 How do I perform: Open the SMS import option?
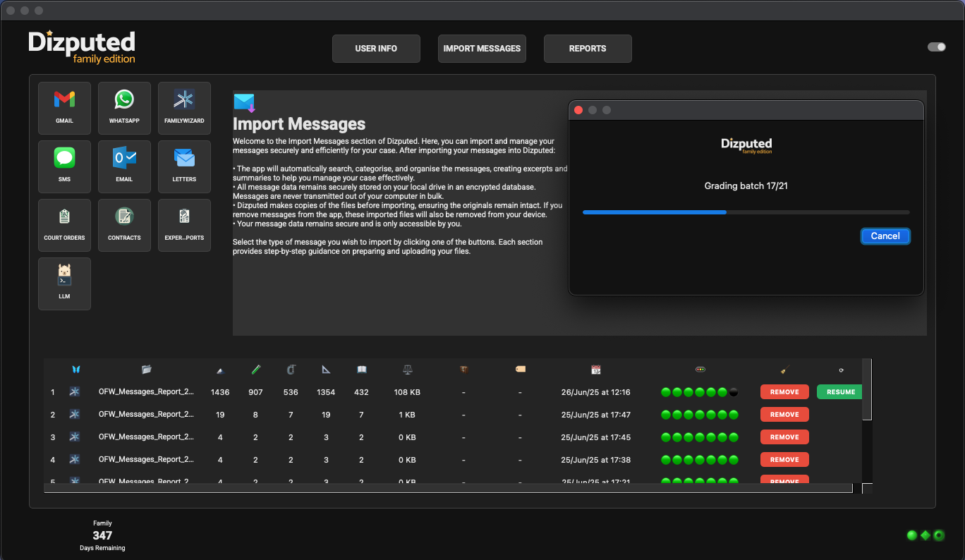[64, 166]
